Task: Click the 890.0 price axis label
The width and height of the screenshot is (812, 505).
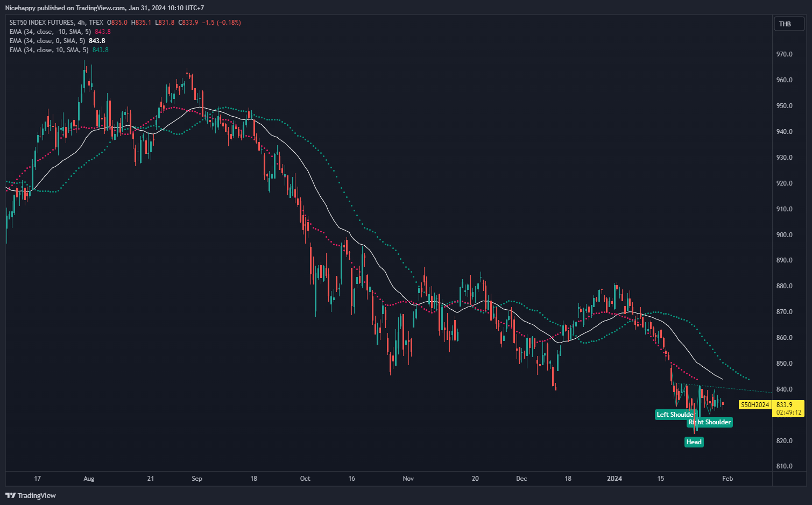Action: click(784, 260)
